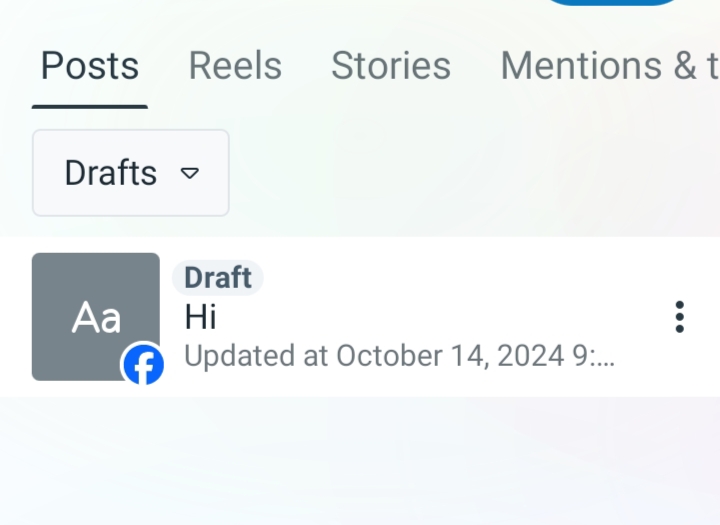Open the Mentions & tags tab
Screen dimensions: 720x525
(x=610, y=66)
